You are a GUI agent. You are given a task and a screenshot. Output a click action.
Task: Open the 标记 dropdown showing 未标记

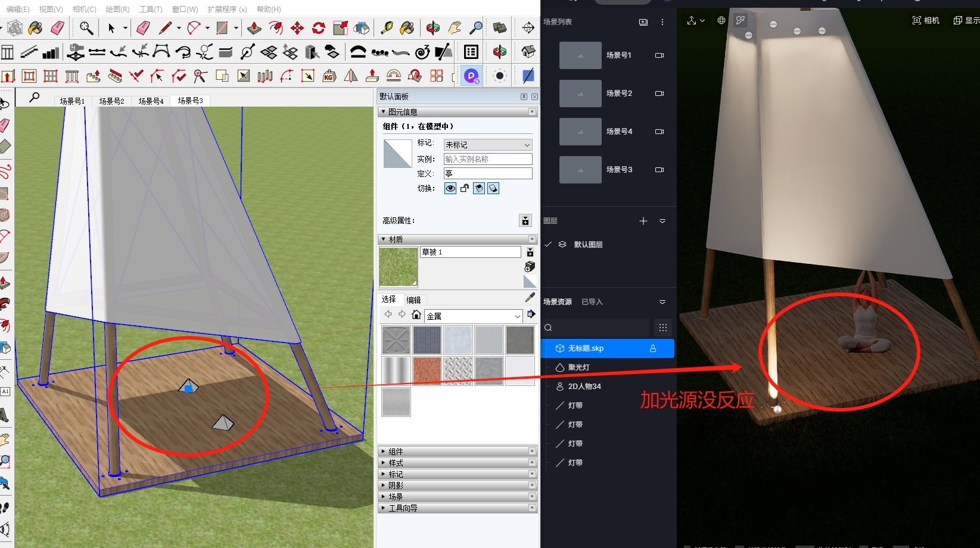(x=487, y=145)
